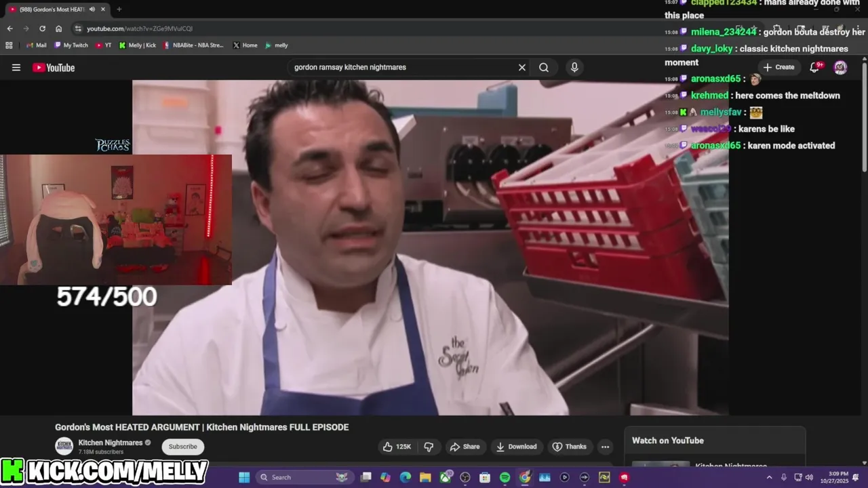Open YouTube notifications bell
The image size is (868, 488).
pyautogui.click(x=816, y=66)
